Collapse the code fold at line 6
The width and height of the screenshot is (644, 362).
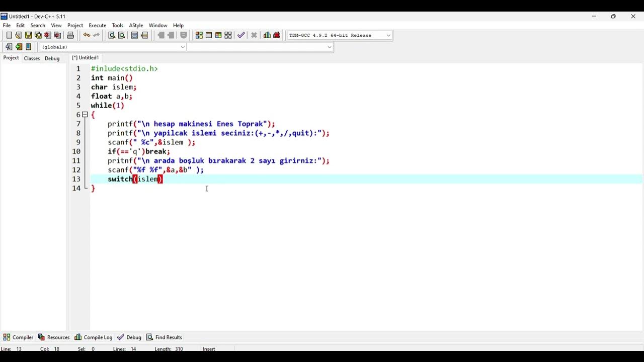pos(85,115)
